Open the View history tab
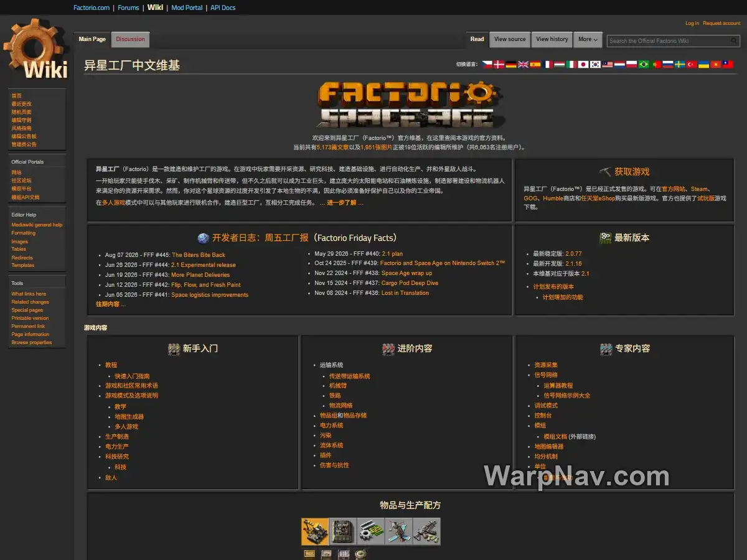The image size is (747, 560). pyautogui.click(x=552, y=39)
